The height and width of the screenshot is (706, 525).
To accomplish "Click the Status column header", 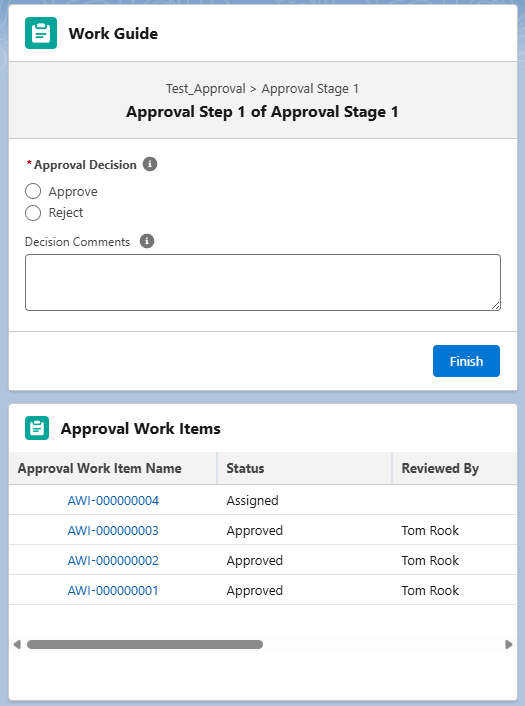I will point(304,468).
